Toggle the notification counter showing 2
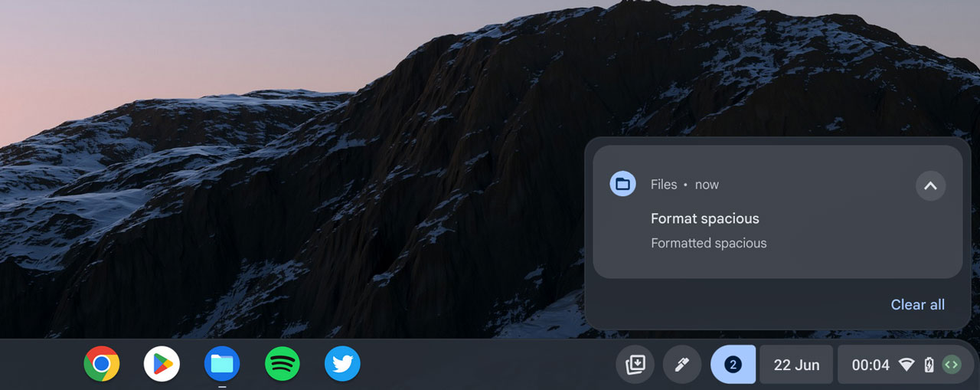The image size is (980, 390). coord(733,365)
